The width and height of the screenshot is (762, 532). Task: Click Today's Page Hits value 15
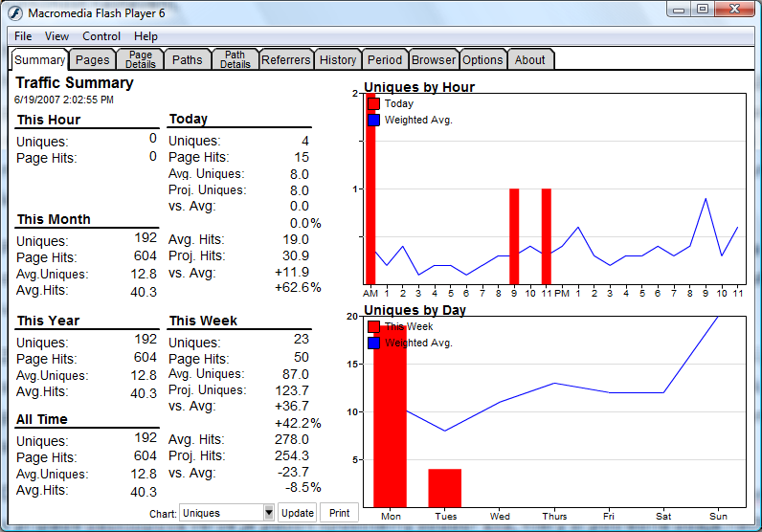[x=302, y=157]
